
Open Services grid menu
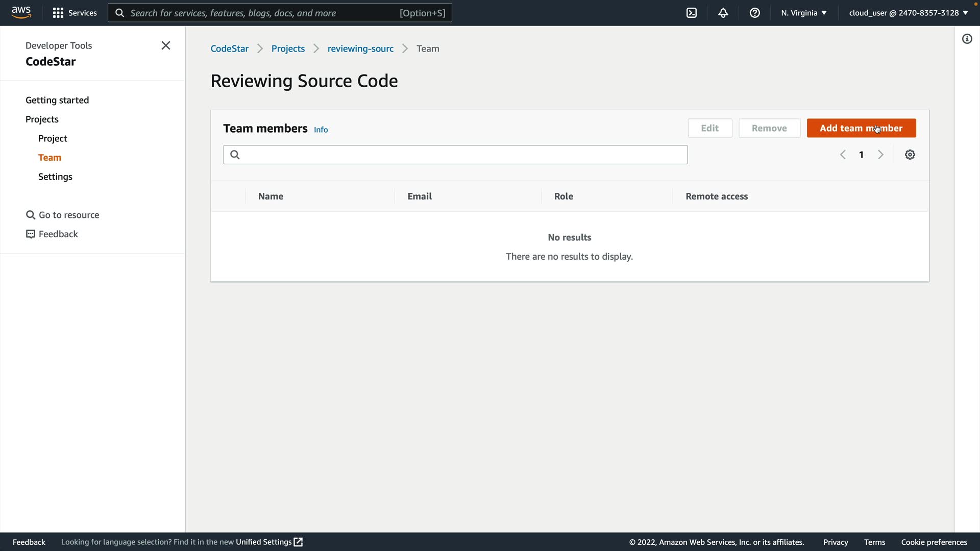[x=75, y=13]
